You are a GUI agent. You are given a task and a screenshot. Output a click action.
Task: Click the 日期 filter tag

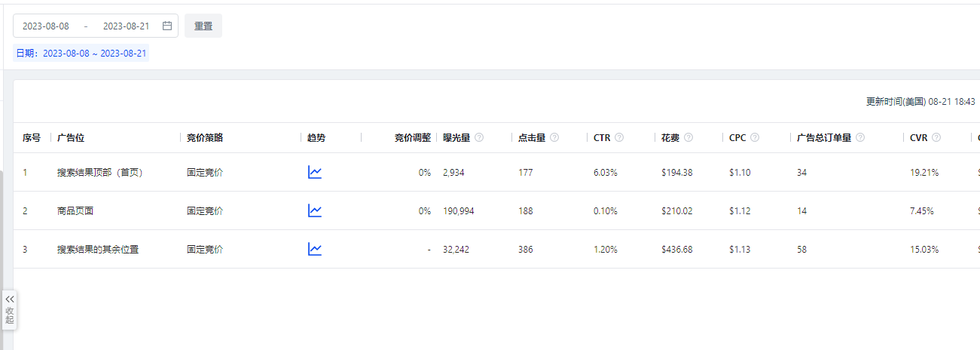[81, 54]
